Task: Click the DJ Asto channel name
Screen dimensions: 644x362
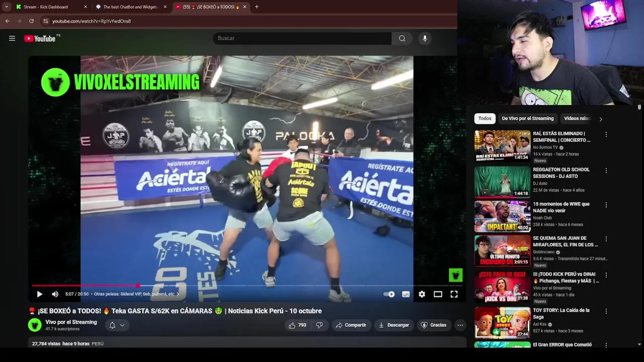Action: [x=540, y=184]
